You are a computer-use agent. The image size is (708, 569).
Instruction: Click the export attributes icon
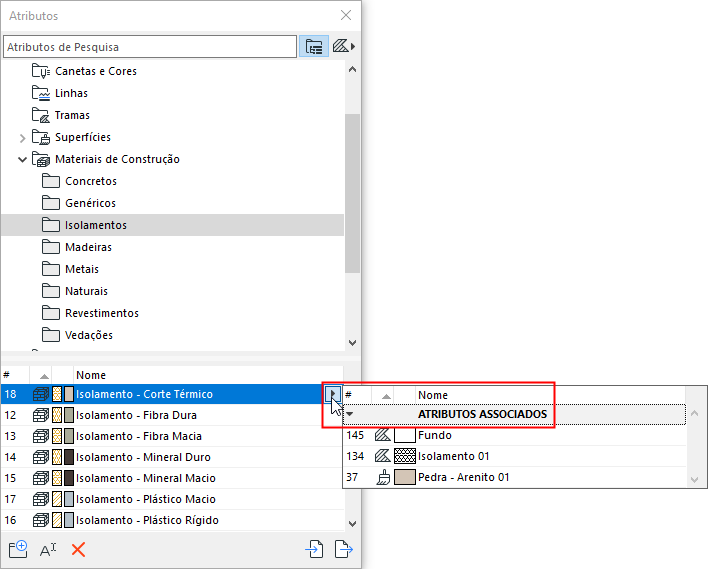[x=344, y=550]
